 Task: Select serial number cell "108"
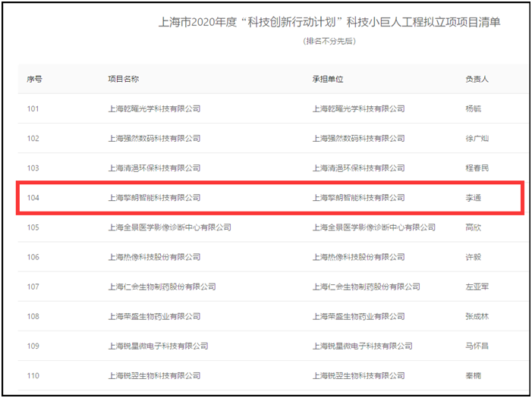pyautogui.click(x=33, y=316)
